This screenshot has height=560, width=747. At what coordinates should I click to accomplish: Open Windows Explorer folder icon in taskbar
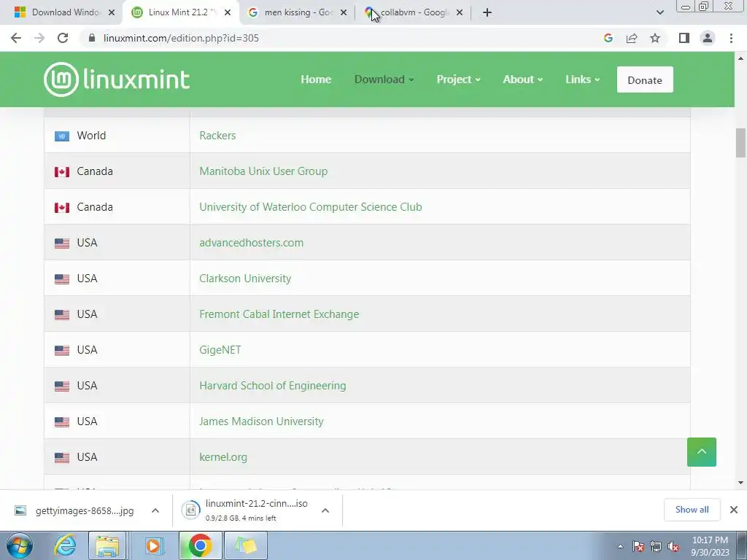coord(107,545)
